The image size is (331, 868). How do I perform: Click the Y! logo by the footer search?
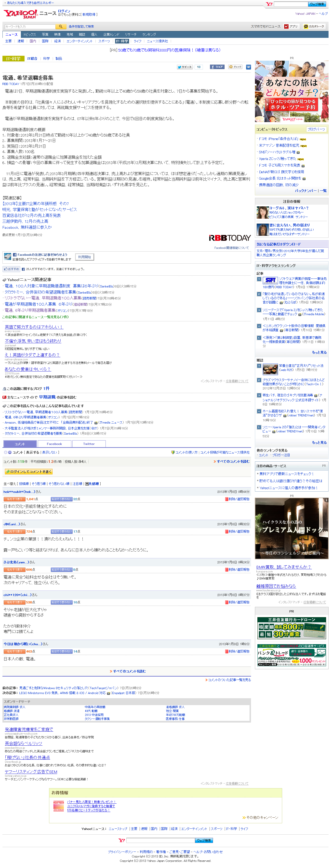(x=122, y=840)
